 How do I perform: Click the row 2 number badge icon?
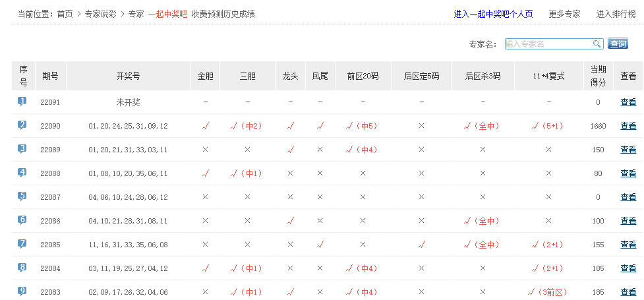22,125
